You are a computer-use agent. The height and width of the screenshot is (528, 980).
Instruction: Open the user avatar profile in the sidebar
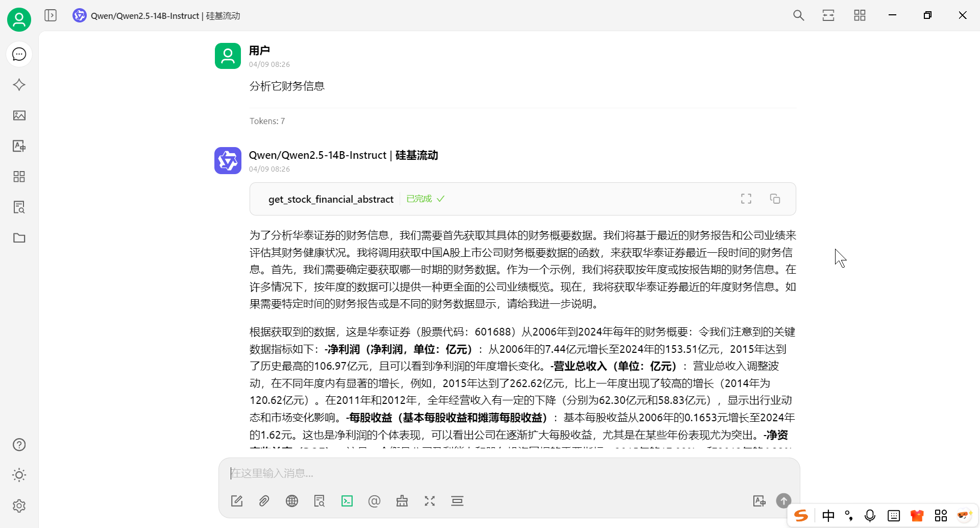[x=19, y=19]
